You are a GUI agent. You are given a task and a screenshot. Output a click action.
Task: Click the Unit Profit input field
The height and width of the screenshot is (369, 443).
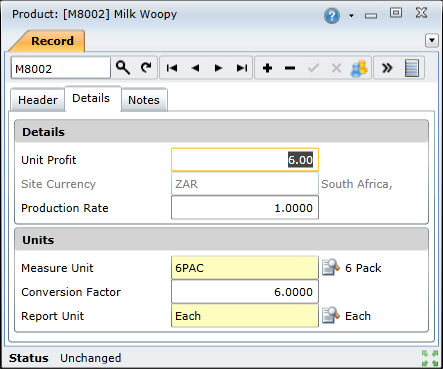(x=245, y=160)
